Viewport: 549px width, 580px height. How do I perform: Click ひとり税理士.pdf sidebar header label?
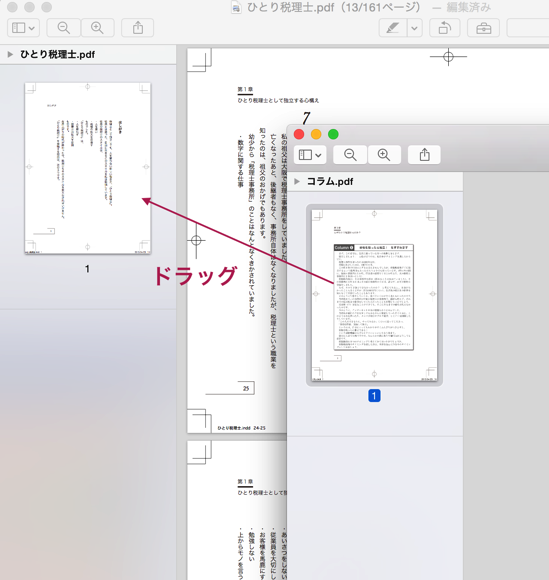pos(58,54)
